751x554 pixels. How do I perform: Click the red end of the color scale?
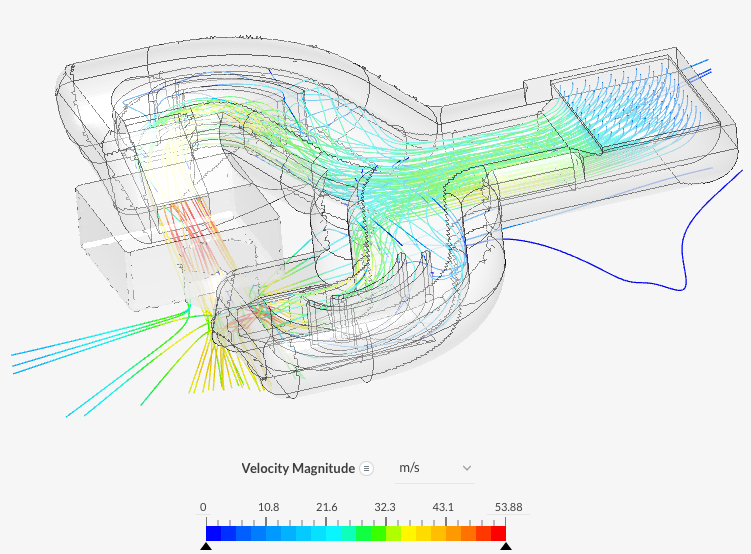(x=498, y=533)
